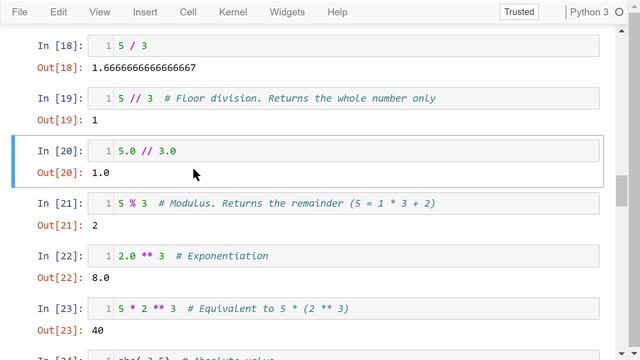640x360 pixels.
Task: Click into the floor division cell In [19]
Action: point(343,98)
